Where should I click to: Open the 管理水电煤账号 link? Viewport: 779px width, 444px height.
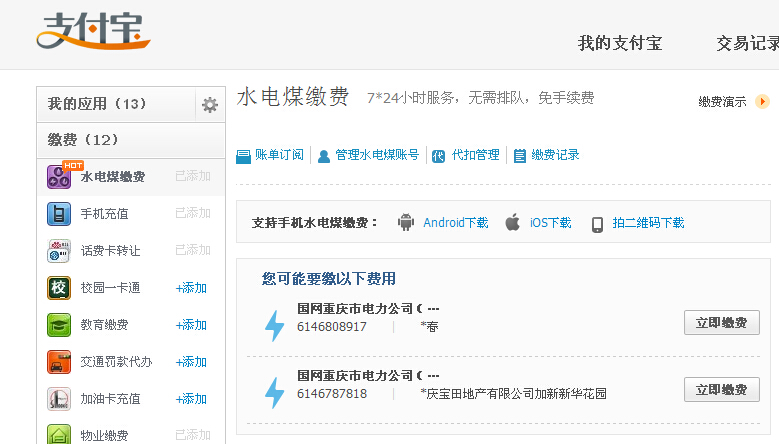click(x=377, y=155)
